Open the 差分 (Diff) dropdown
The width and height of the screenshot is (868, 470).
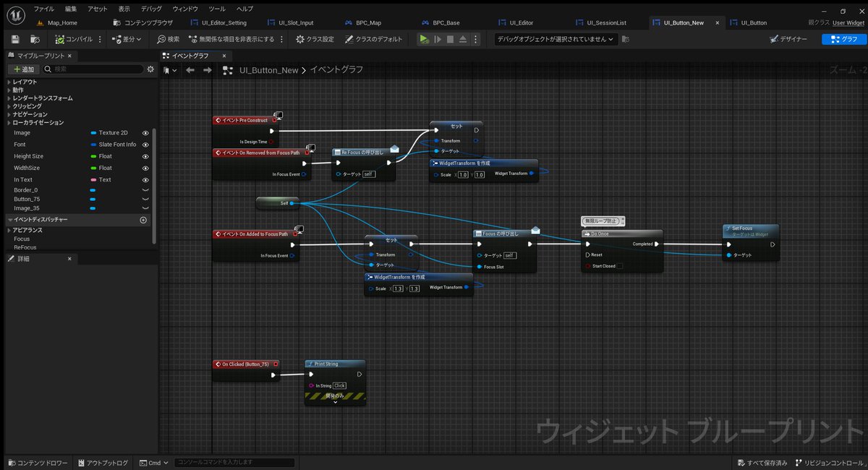pos(127,39)
